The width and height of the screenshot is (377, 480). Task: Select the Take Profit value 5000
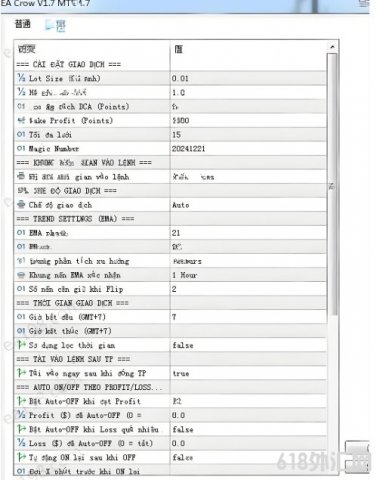tap(181, 121)
